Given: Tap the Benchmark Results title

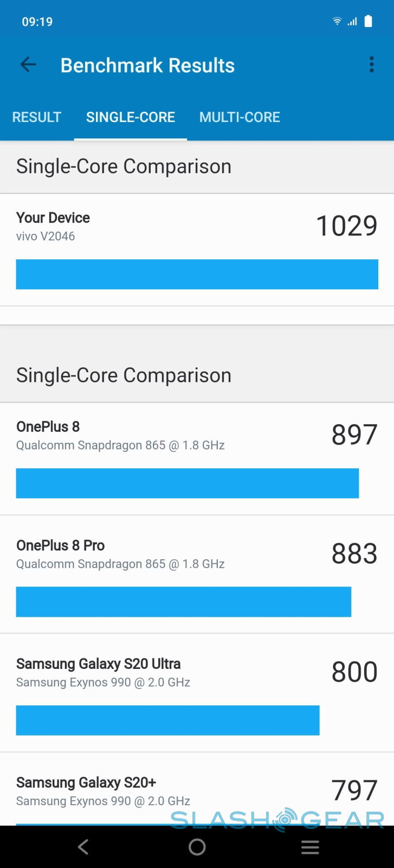Looking at the screenshot, I should tap(147, 65).
